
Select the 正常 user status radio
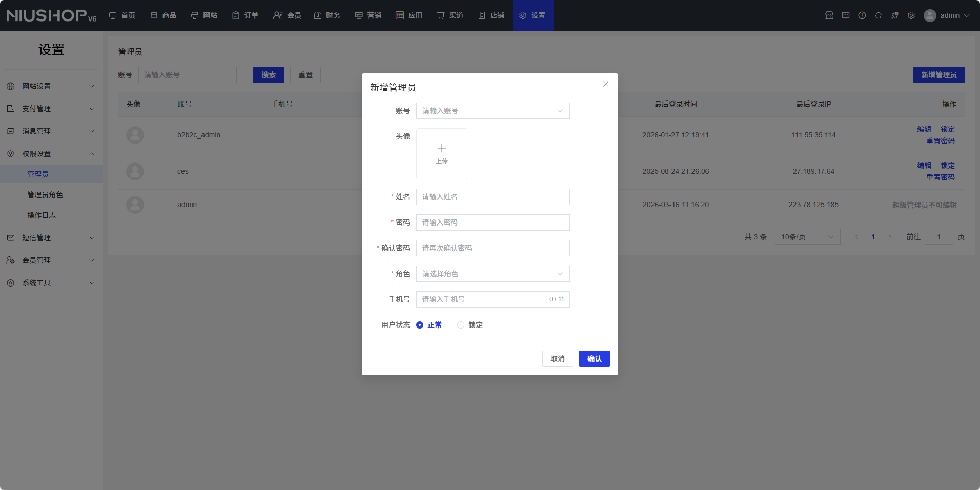pos(420,325)
